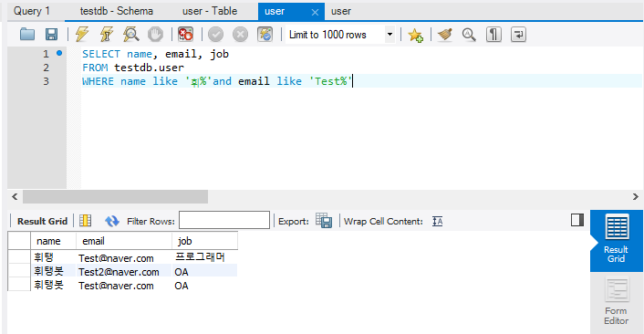Open a SQL script file folder icon
Screen dimensions: 644x334
click(27, 35)
